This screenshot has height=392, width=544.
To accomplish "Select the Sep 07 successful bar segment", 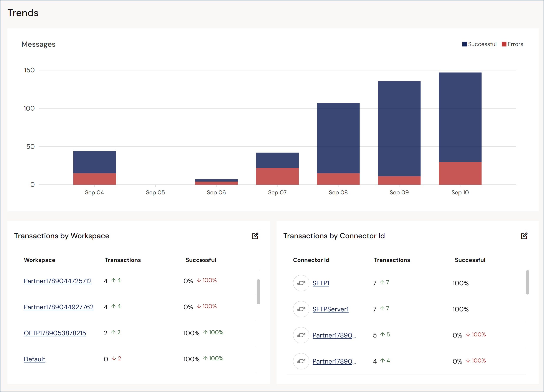I will point(277,160).
